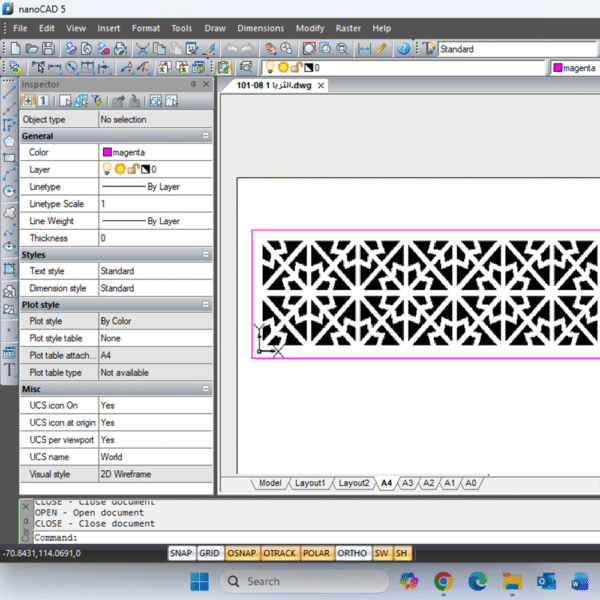Switch to the Model tab

270,483
